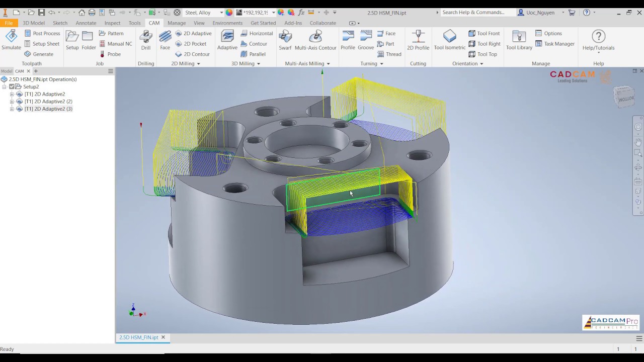The width and height of the screenshot is (644, 362).
Task: Open Help/Tutorials
Action: [598, 41]
